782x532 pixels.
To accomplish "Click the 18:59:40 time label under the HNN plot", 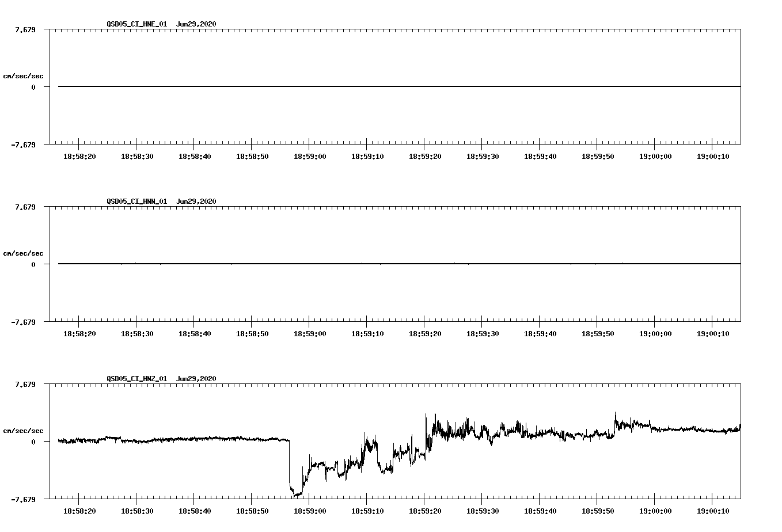I will click(x=540, y=333).
